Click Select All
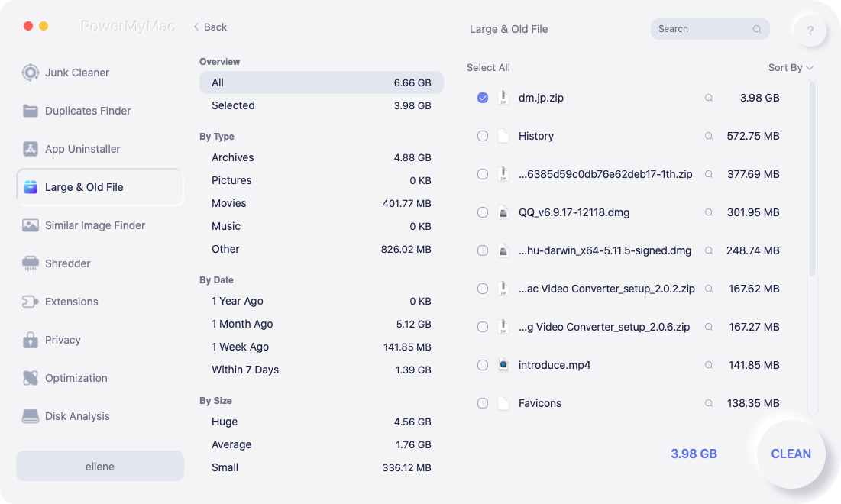The width and height of the screenshot is (841, 504). pos(488,67)
